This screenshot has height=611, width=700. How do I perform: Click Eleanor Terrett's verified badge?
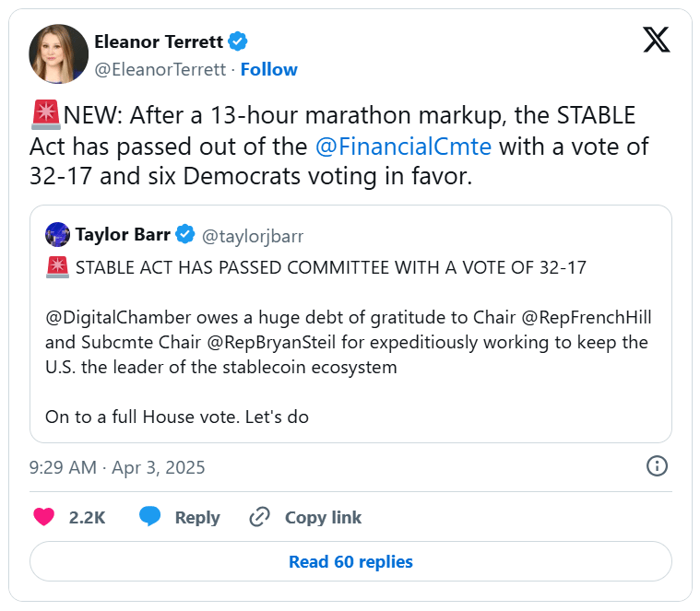[238, 41]
